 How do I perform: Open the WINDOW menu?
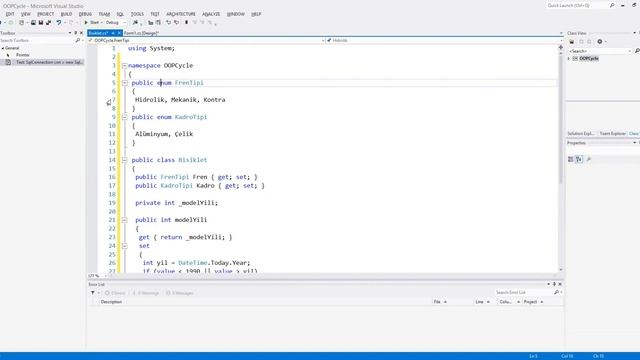click(x=236, y=14)
